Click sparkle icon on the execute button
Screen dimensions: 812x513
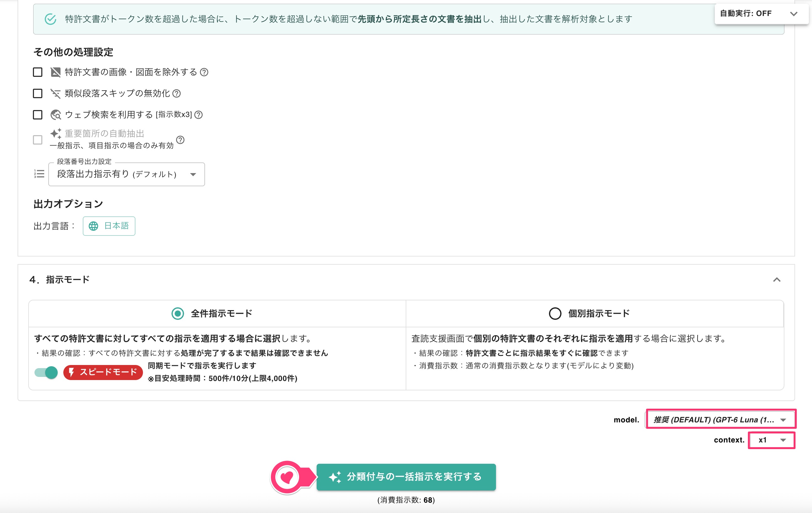pyautogui.click(x=335, y=477)
